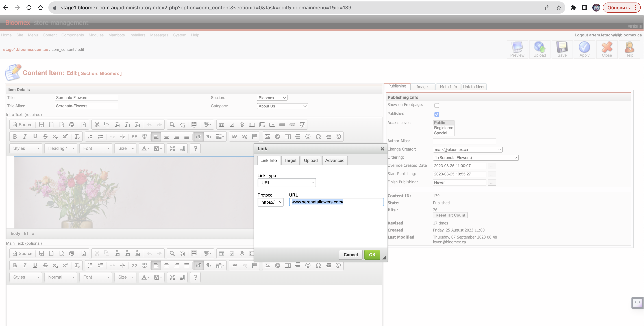Click the Save floppy icon in top toolbar
The width and height of the screenshot is (644, 326).
pyautogui.click(x=562, y=49)
